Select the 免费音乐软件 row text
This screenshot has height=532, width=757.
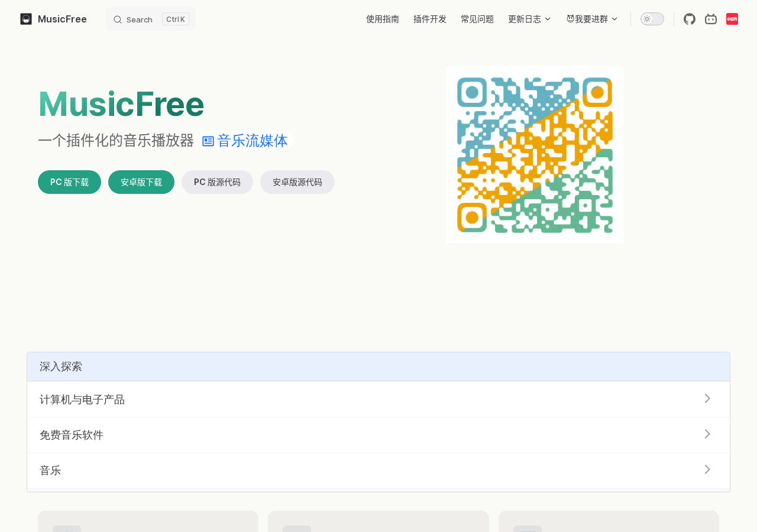tap(72, 435)
